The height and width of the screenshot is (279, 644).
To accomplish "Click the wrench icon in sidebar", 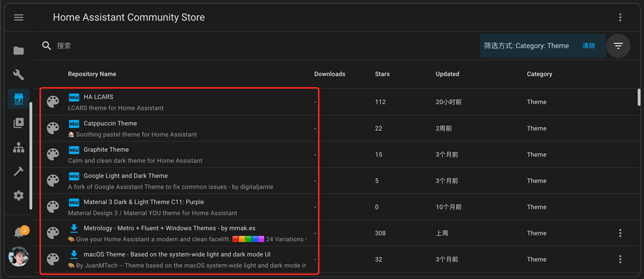I will [19, 75].
